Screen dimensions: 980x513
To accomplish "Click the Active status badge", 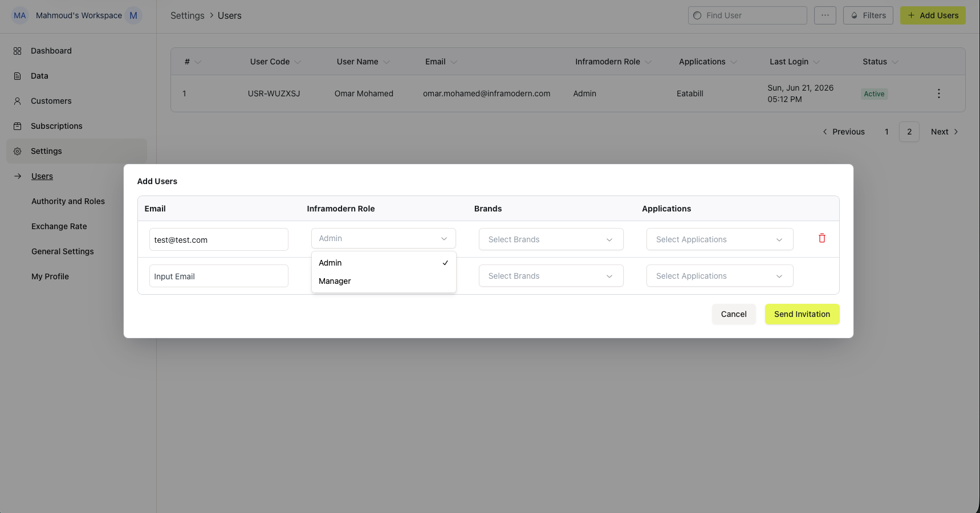I will point(874,94).
